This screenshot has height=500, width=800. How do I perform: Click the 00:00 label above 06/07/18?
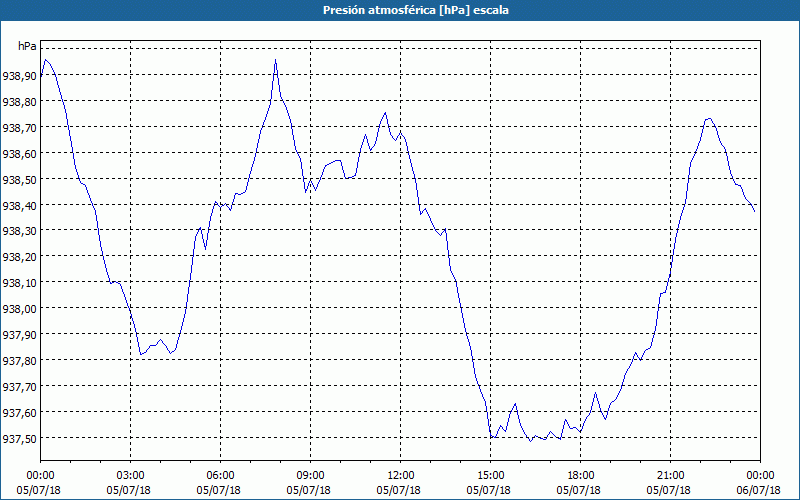pyautogui.click(x=760, y=476)
